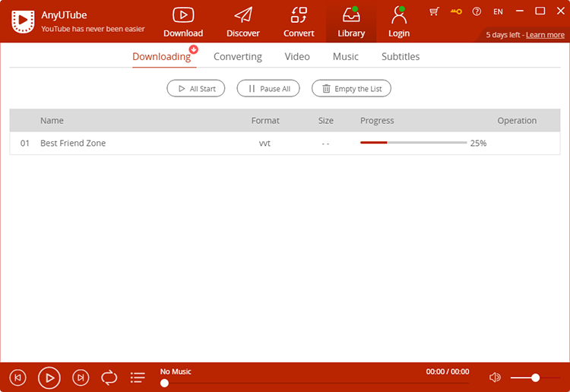Click the Progress column header
Screen dimensions: 570x392
coord(377,120)
